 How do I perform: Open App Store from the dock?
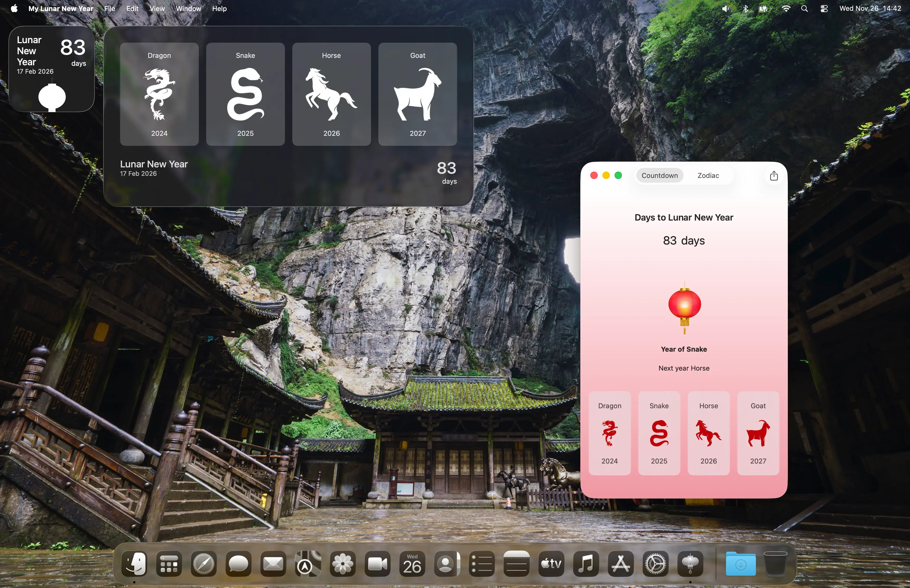click(621, 564)
